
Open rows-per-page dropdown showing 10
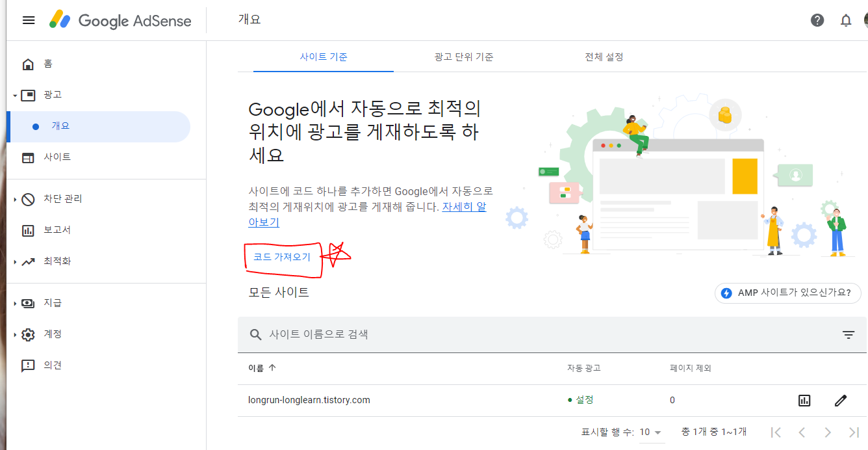tap(650, 432)
